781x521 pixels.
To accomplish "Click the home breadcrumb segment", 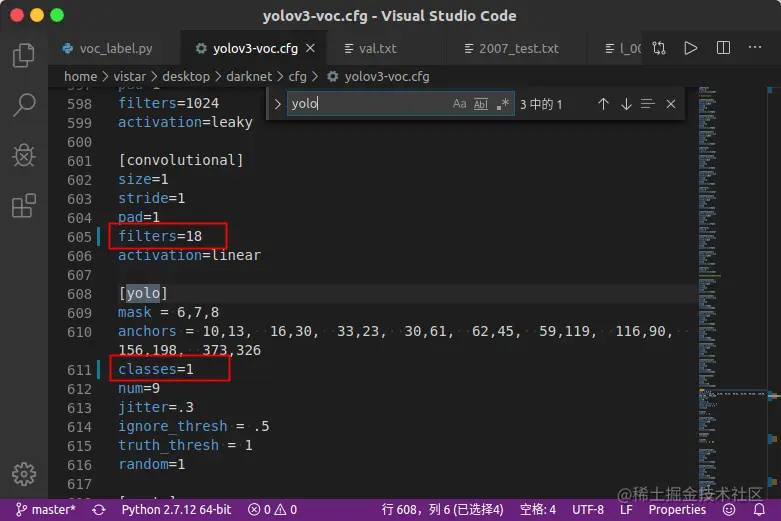I will point(81,76).
